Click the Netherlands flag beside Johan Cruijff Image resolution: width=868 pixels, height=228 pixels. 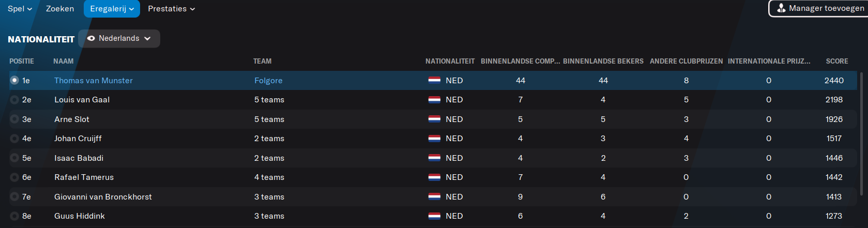coord(434,139)
